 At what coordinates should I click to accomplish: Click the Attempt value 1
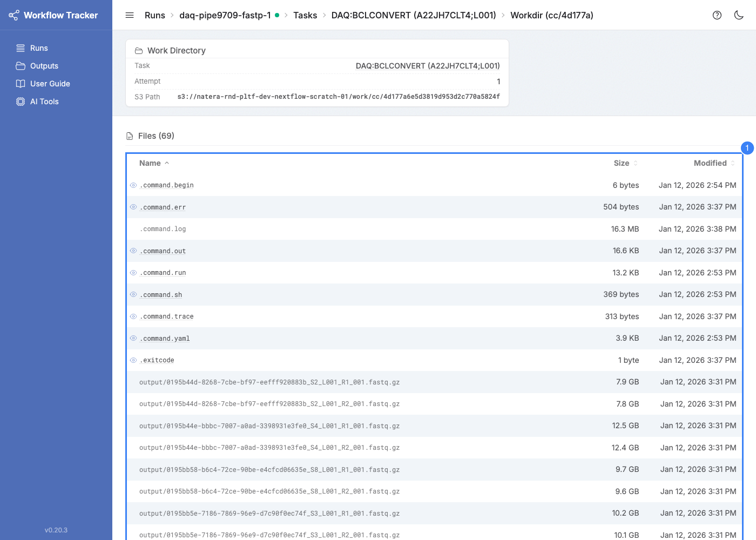coord(498,82)
